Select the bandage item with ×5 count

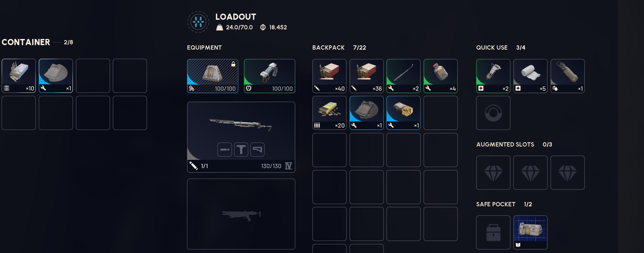pos(530,76)
